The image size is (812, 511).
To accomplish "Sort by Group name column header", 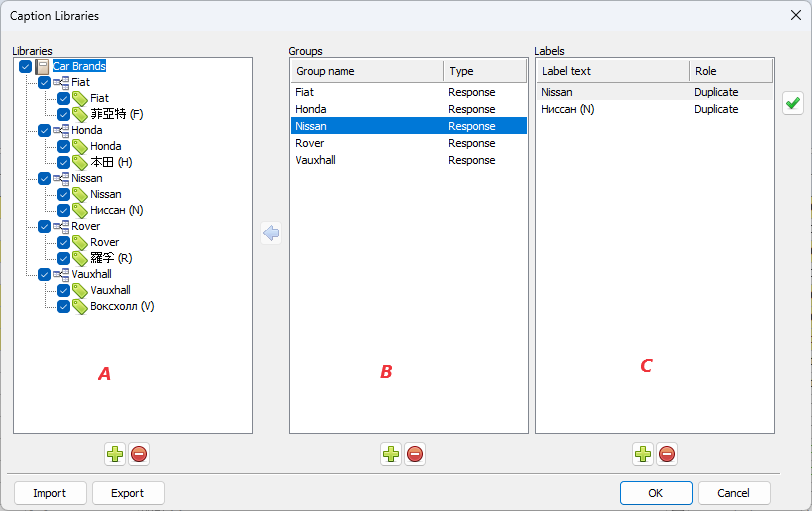I will point(367,71).
